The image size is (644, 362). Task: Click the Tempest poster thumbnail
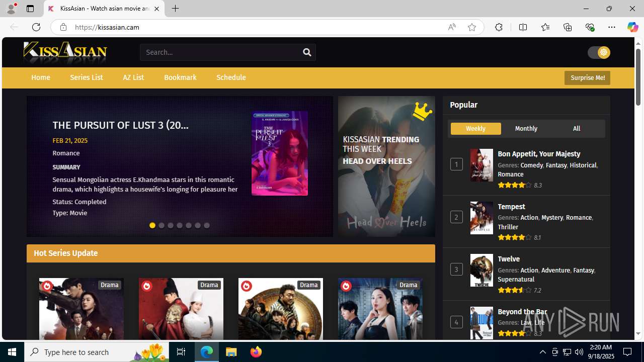[x=481, y=218]
